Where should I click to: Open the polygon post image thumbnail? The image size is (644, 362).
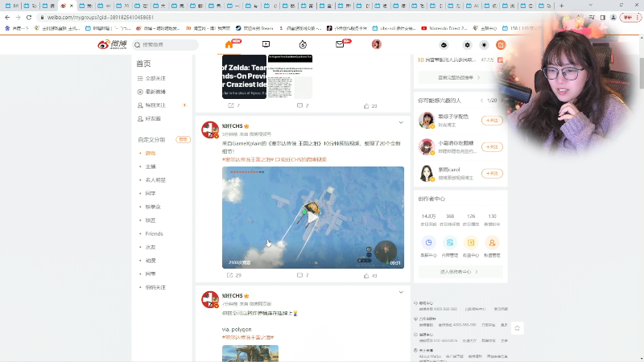tap(250, 353)
